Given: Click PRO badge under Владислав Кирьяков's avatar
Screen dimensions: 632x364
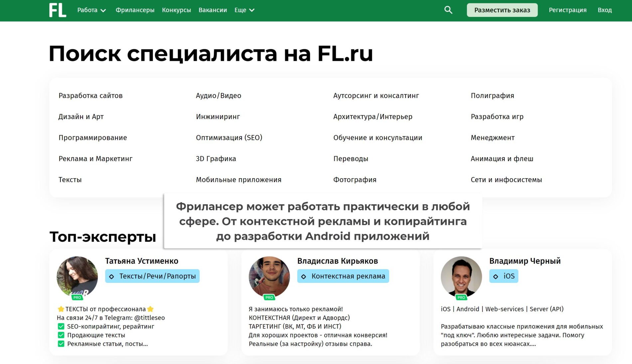Looking at the screenshot, I should (x=269, y=298).
